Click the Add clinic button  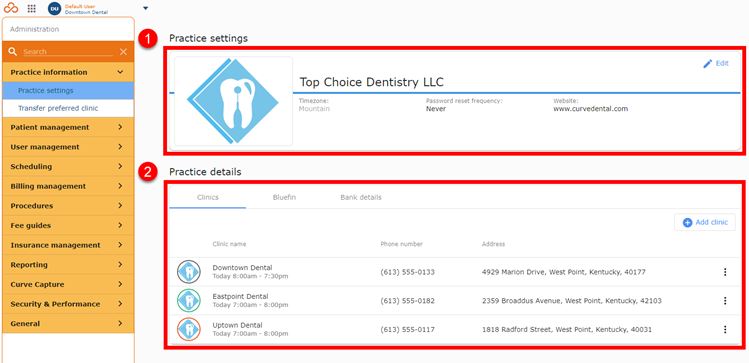click(705, 222)
